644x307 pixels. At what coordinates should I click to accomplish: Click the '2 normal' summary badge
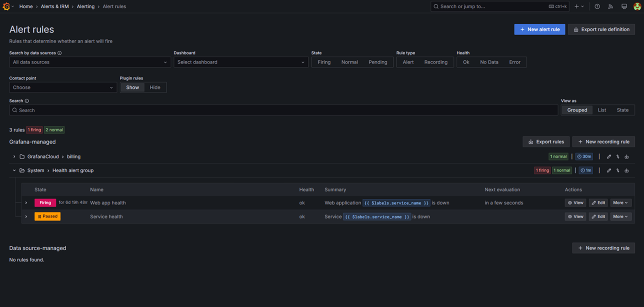(54, 130)
